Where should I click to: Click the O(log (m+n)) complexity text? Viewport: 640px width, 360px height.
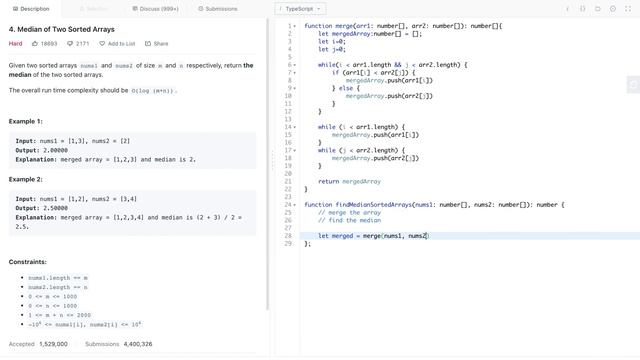pyautogui.click(x=154, y=91)
